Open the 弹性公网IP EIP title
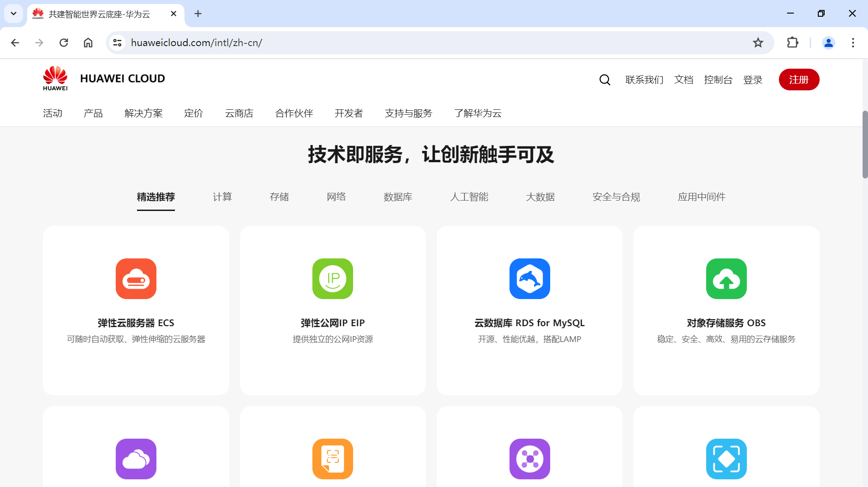The image size is (868, 487). (333, 323)
